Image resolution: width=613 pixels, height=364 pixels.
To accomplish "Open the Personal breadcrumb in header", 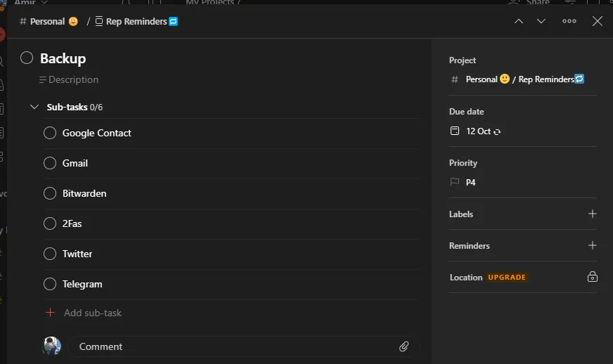I will point(49,22).
